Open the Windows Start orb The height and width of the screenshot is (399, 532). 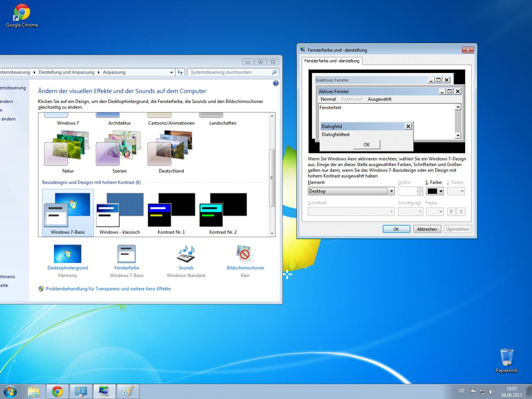[x=10, y=391]
